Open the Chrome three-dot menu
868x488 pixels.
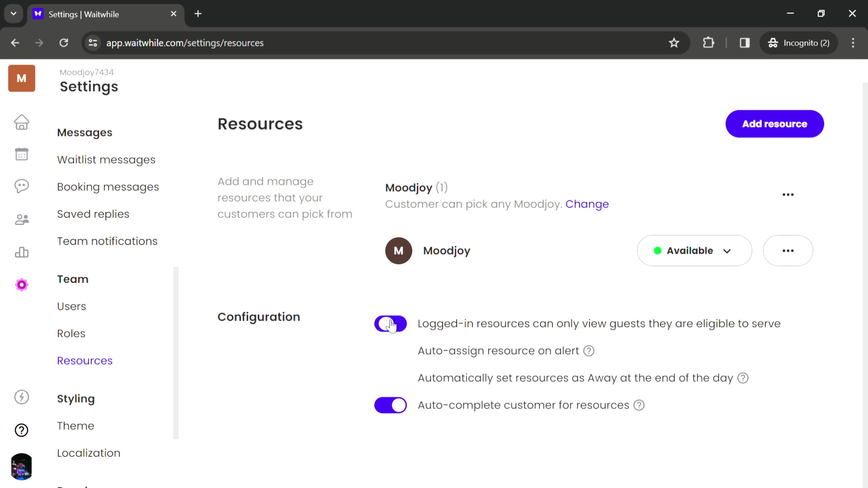point(853,43)
